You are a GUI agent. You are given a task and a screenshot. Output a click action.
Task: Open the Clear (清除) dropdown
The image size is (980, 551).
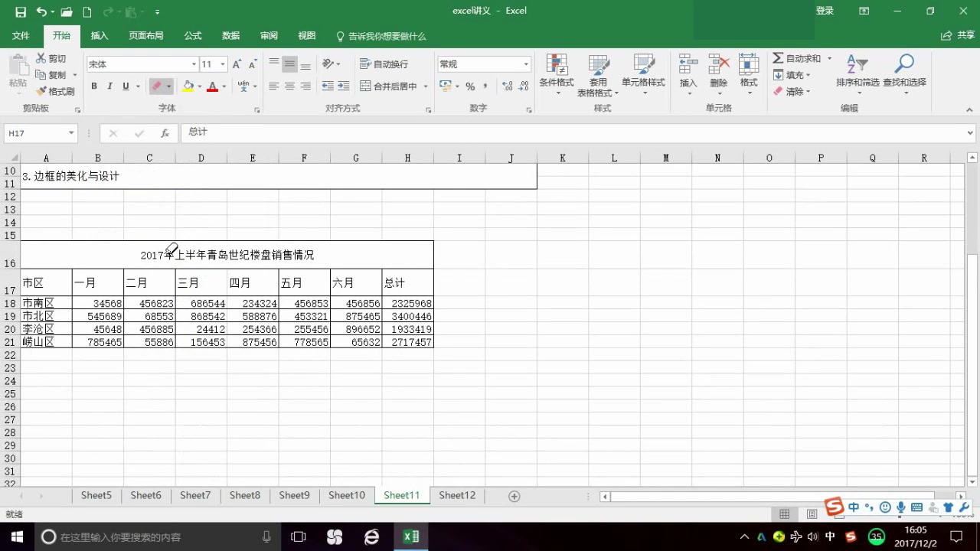pyautogui.click(x=792, y=91)
